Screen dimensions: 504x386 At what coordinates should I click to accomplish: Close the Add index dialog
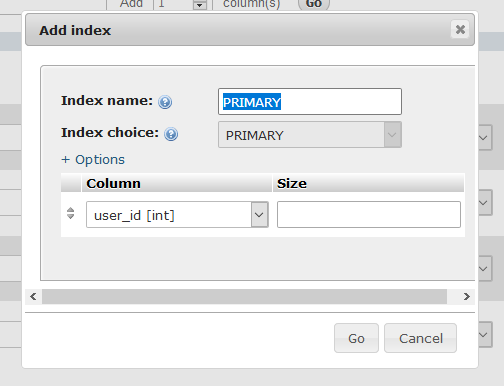coord(460,29)
